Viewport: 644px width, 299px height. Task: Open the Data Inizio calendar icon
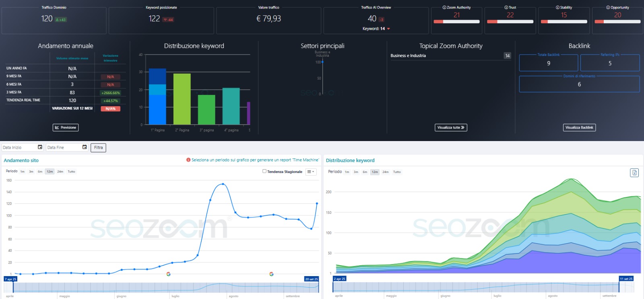pyautogui.click(x=40, y=147)
